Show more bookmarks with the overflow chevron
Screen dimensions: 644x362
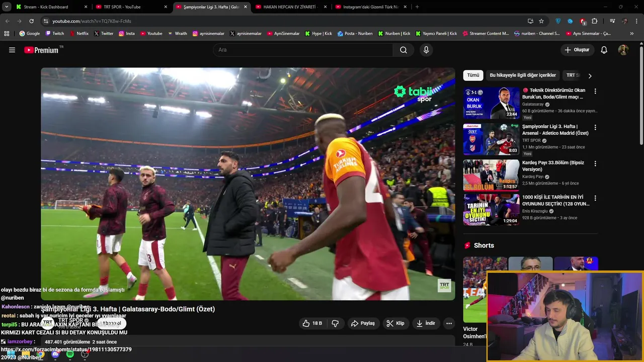632,34
